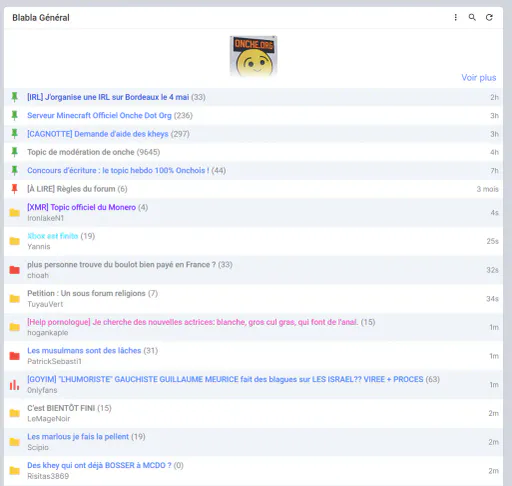Screen dimensions: 512x486
Task: Click green pin beside Minecraft server topic
Action: [x=14, y=115]
